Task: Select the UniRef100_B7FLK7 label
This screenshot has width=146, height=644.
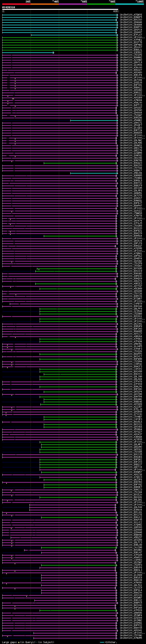Action: coord(131,35)
